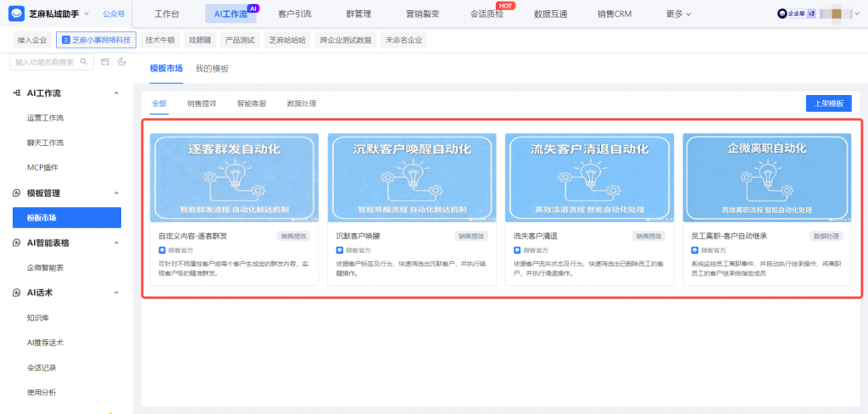Open the 流失客户清退自动化 template thumbnail
Viewport: 868px width, 414px height.
point(590,177)
